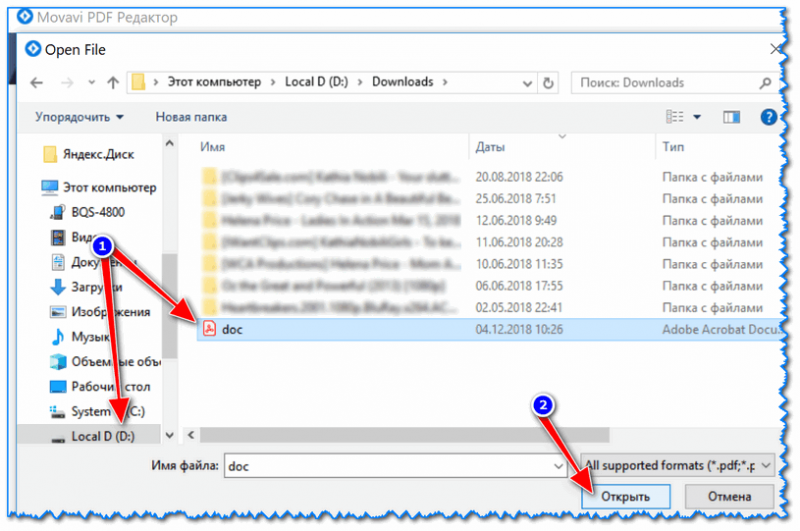Select folder dated 06.06.2018 17:55
Screen dimensions: 800x531
pos(488,286)
